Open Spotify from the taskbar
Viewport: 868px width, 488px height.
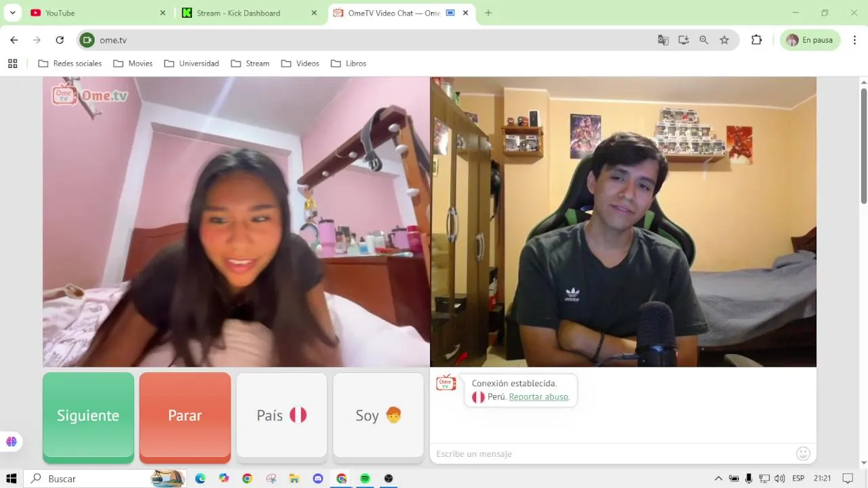click(365, 479)
